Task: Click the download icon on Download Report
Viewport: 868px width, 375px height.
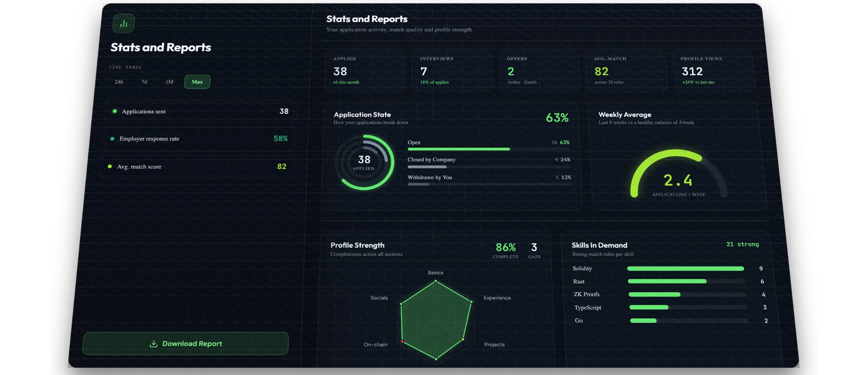Action: point(154,344)
